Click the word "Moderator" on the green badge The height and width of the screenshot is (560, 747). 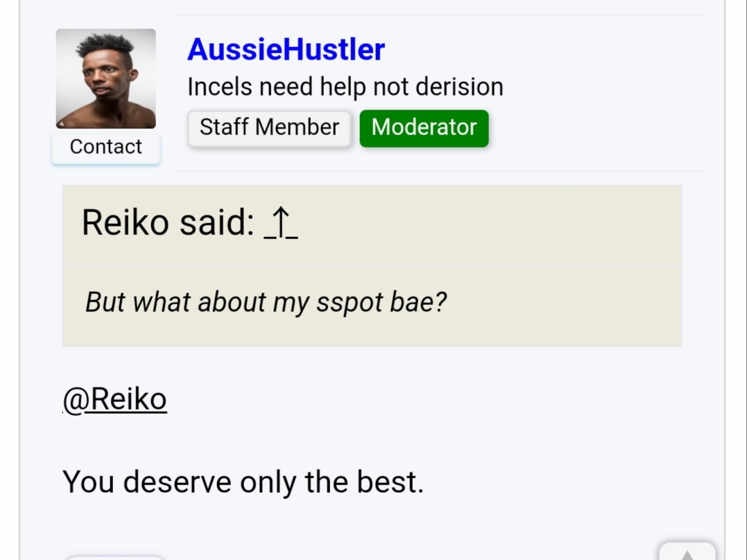[x=424, y=127]
